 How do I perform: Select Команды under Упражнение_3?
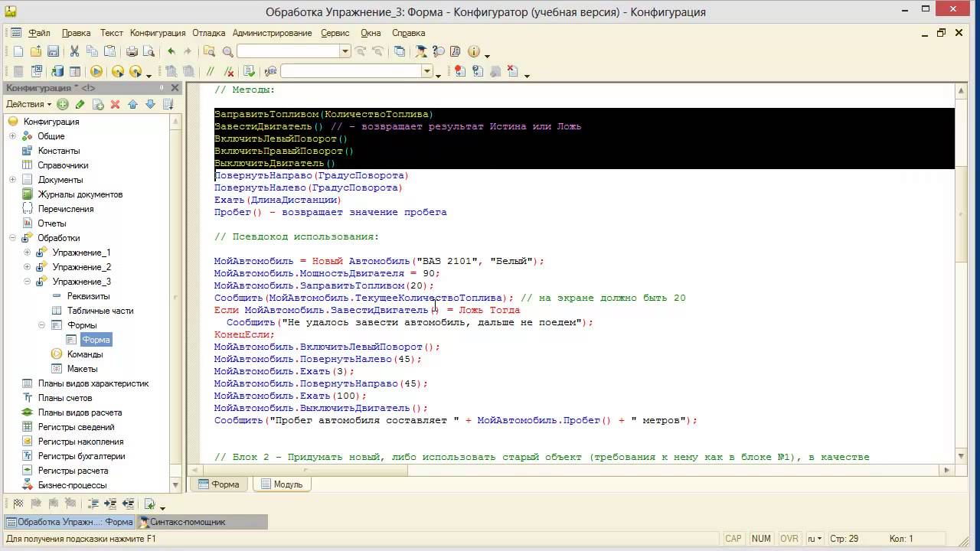[84, 354]
